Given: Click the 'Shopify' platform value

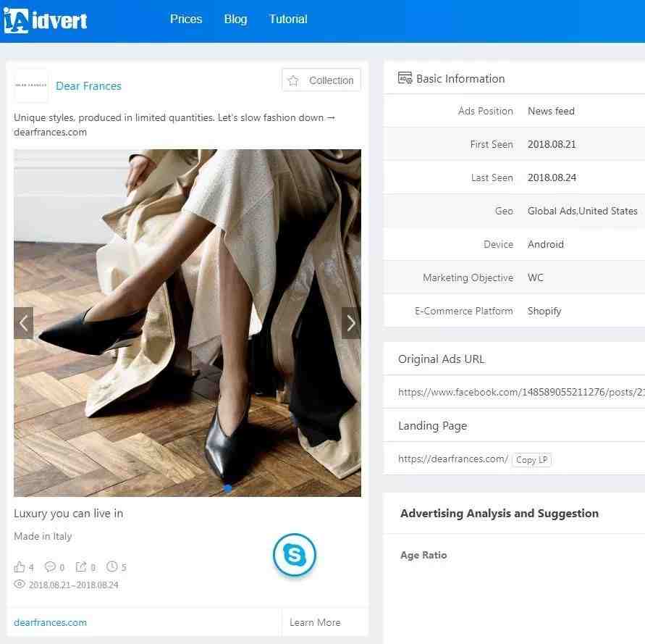Looking at the screenshot, I should coord(544,311).
